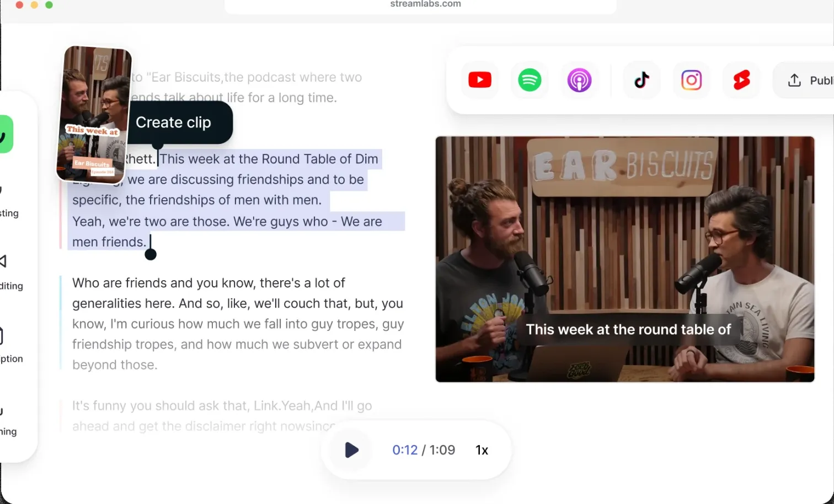Click the green button in left sidebar
This screenshot has width=834, height=504.
pyautogui.click(x=6, y=134)
